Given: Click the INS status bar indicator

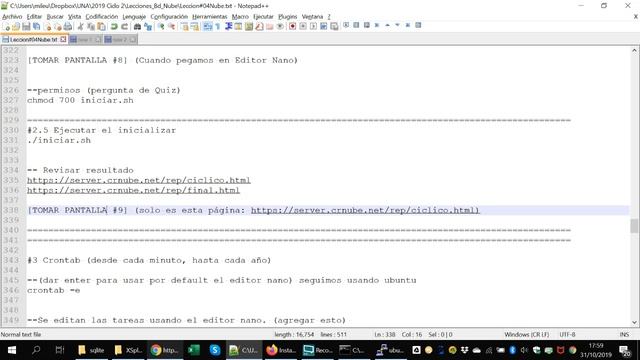Looking at the screenshot, I should point(624,334).
